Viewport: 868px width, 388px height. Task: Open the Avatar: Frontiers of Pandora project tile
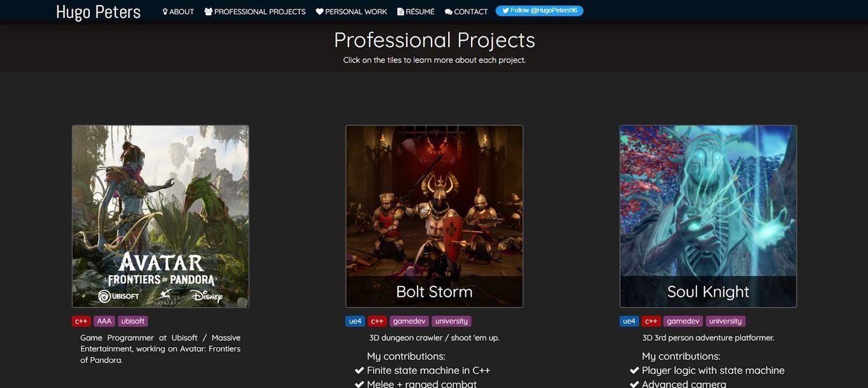pos(160,215)
